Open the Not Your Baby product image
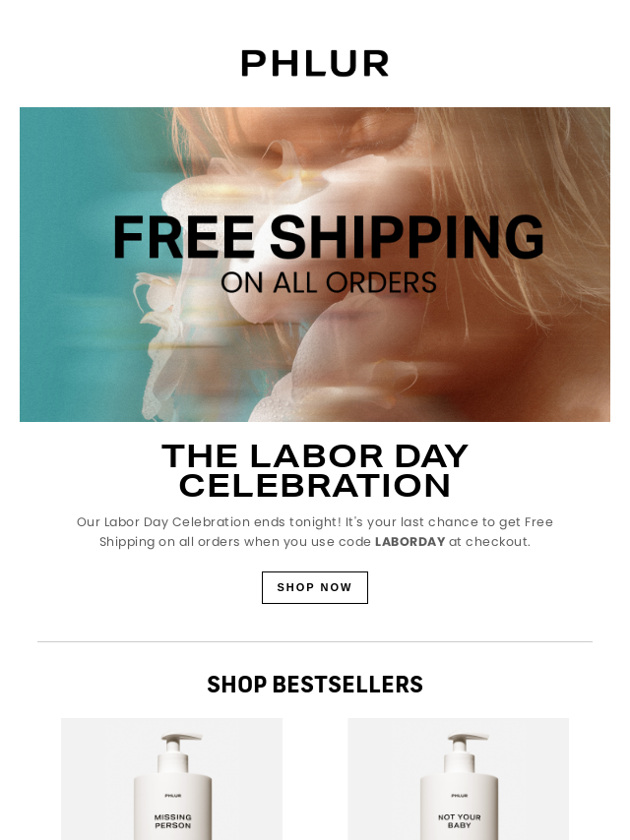Viewport: 630px width, 840px height. pyautogui.click(x=459, y=779)
